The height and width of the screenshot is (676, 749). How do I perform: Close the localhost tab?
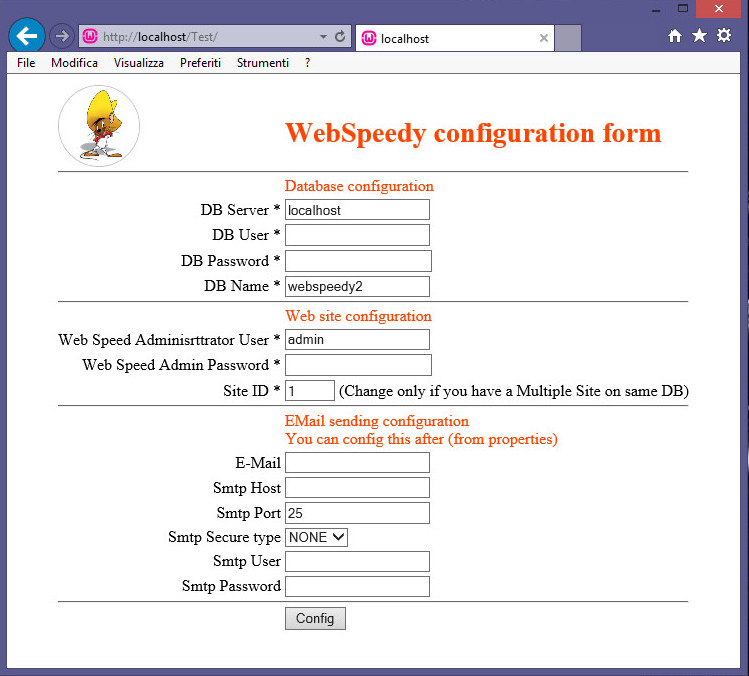(x=544, y=38)
